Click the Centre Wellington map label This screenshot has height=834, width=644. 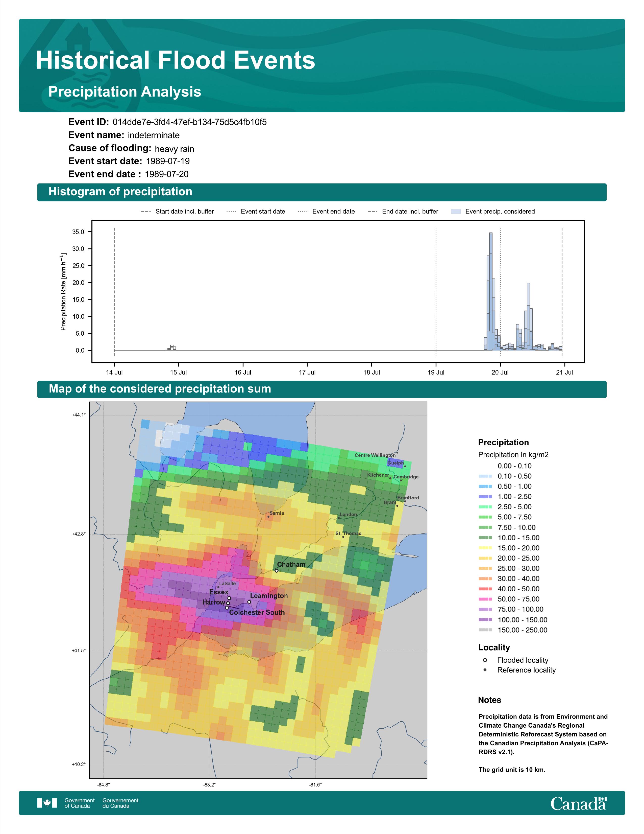[x=375, y=455]
